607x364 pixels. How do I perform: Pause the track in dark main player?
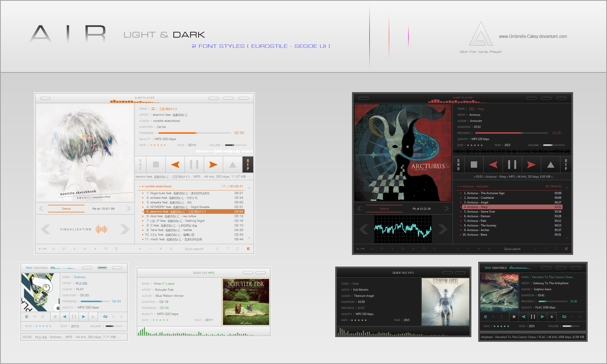tap(512, 164)
